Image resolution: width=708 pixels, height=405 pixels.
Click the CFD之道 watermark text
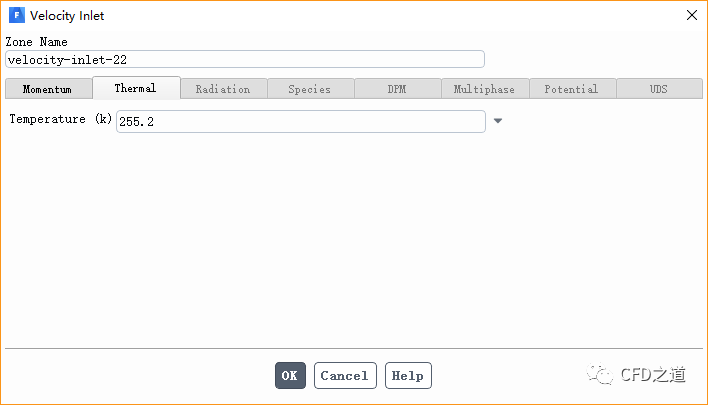tap(653, 375)
